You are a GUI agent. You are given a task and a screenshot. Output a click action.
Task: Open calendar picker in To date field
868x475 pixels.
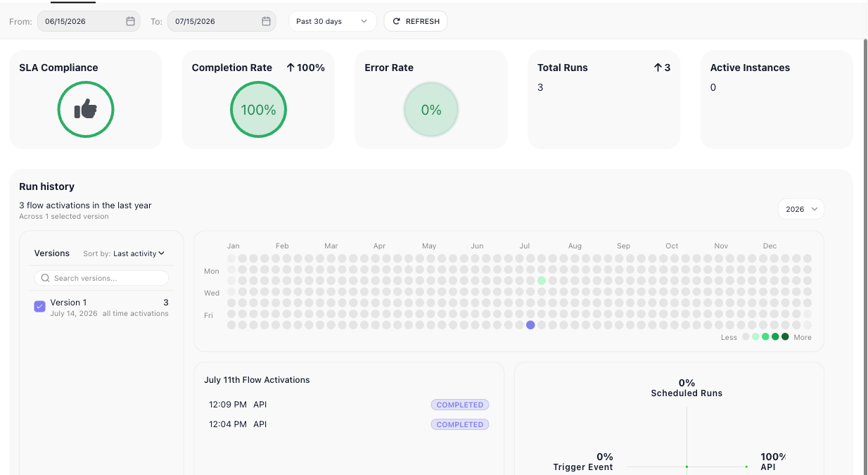click(266, 21)
